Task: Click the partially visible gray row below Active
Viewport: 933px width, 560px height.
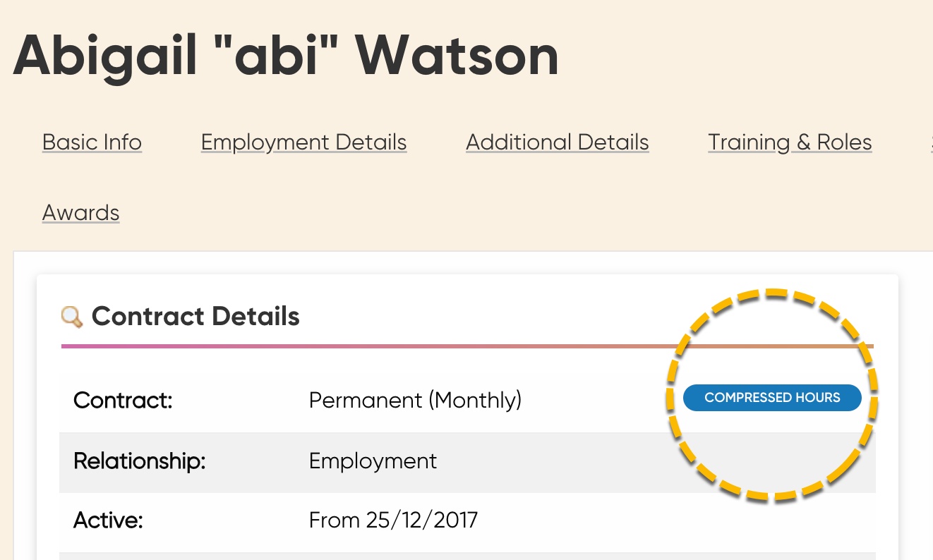Action: [467, 556]
